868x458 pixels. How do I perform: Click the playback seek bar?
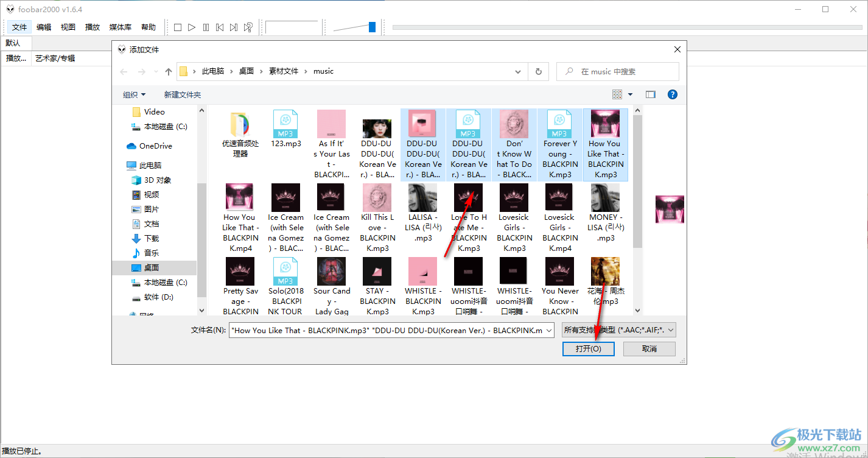tap(627, 27)
